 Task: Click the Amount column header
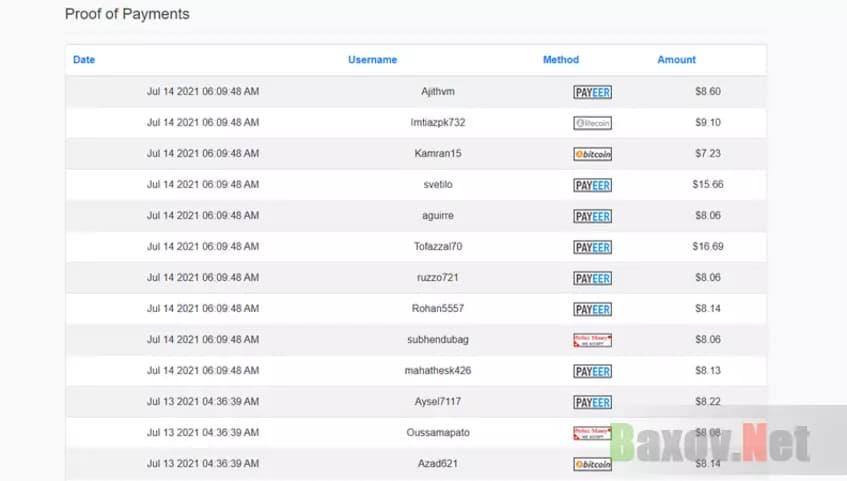click(x=676, y=60)
